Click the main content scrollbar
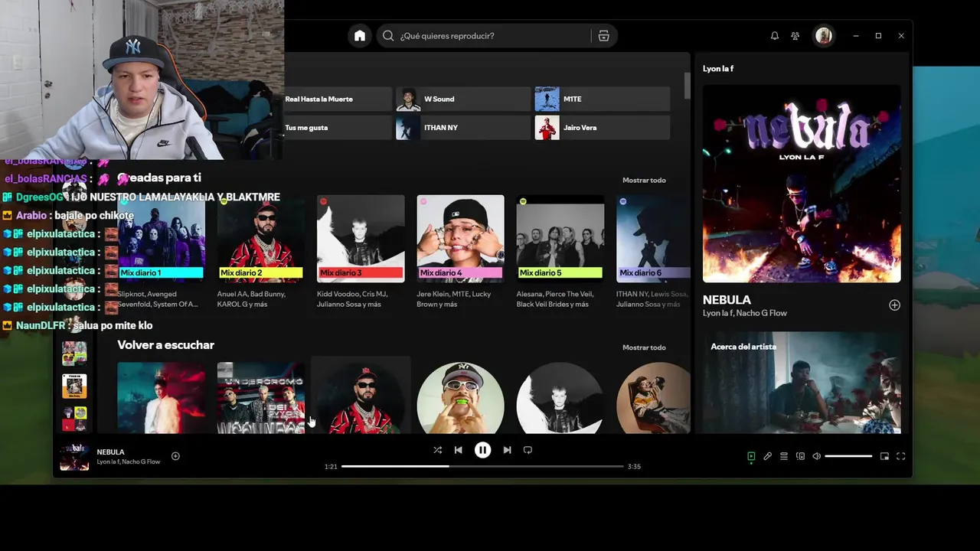 [687, 85]
